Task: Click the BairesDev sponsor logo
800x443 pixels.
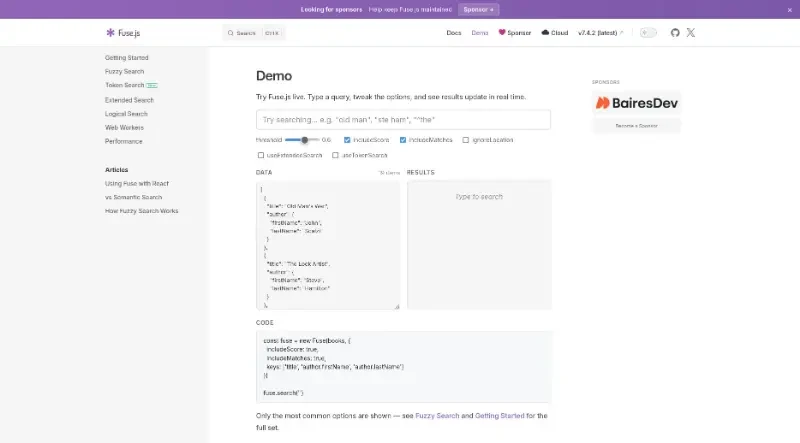Action: click(636, 103)
